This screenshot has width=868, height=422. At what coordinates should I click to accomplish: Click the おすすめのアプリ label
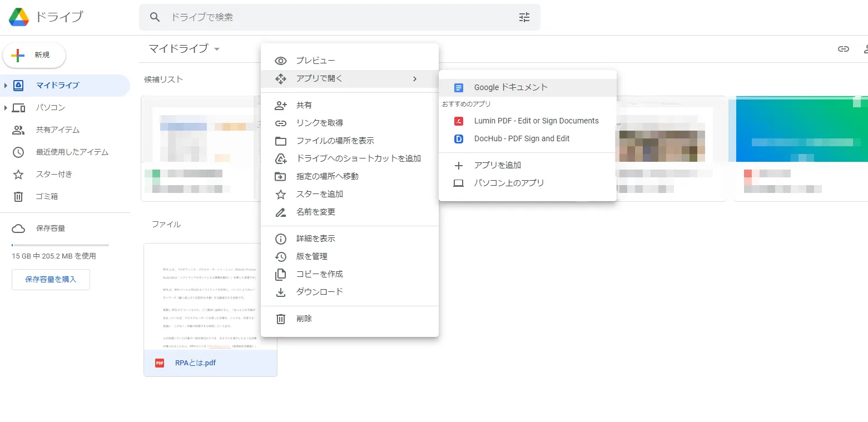pyautogui.click(x=467, y=104)
